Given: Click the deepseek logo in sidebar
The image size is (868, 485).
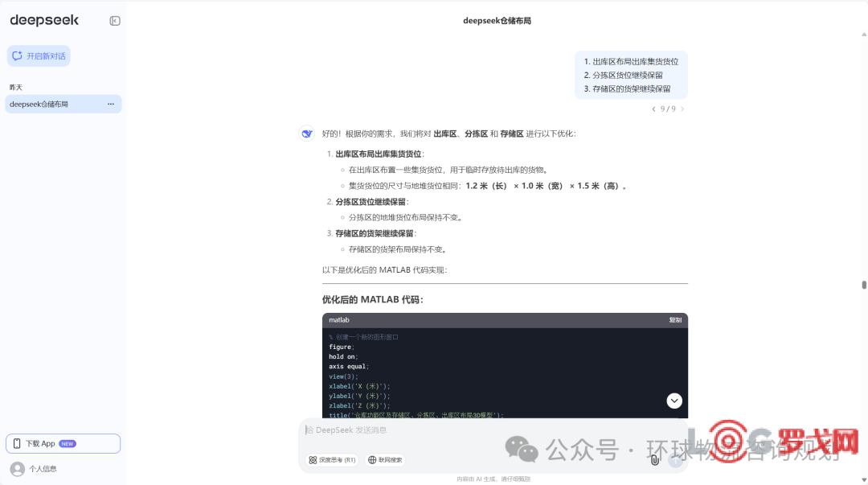Looking at the screenshot, I should (44, 21).
